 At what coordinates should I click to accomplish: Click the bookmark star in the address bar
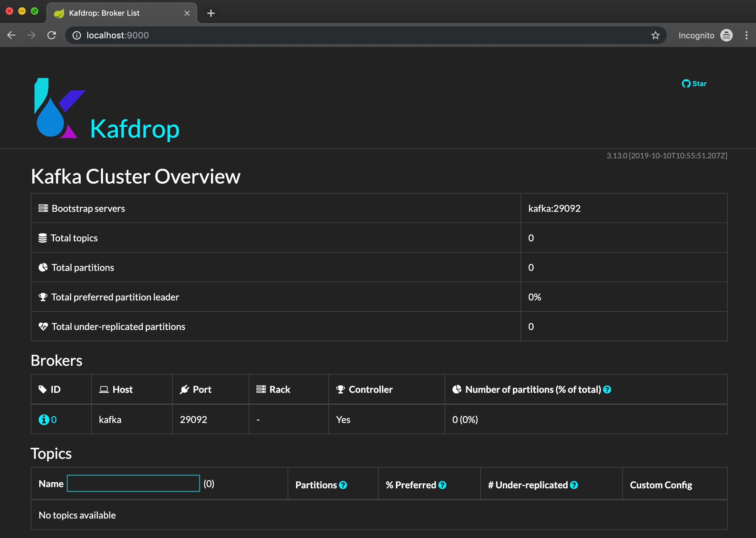pyautogui.click(x=655, y=35)
